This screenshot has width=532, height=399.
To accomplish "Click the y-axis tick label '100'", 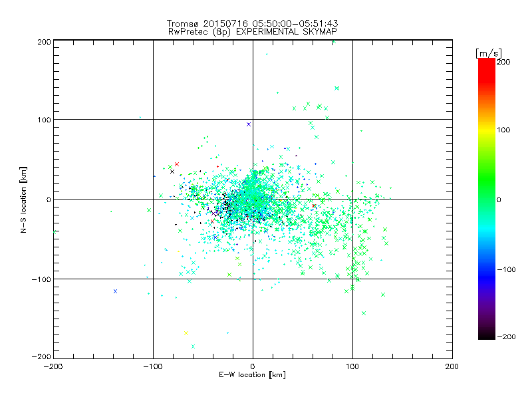I will click(x=45, y=120).
